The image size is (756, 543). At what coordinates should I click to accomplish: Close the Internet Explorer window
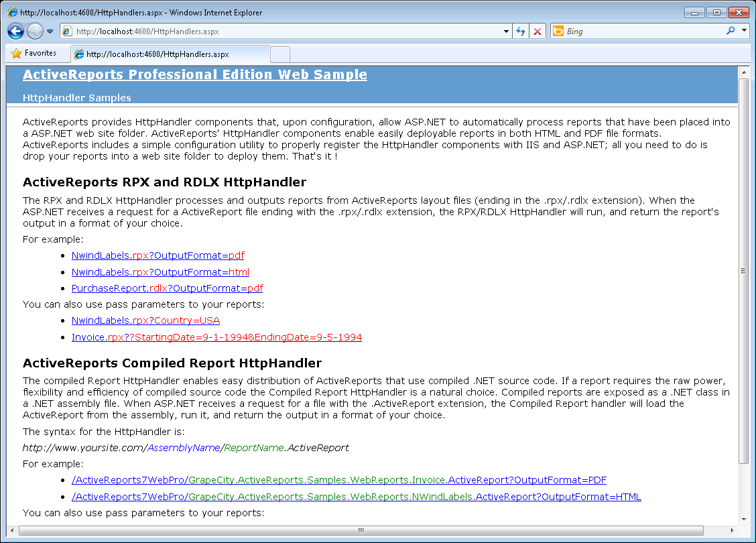(739, 13)
